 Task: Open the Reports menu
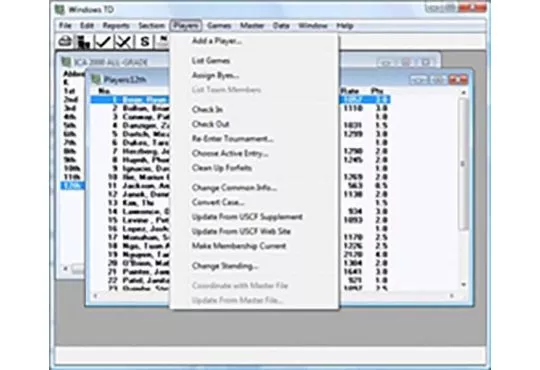pos(116,25)
